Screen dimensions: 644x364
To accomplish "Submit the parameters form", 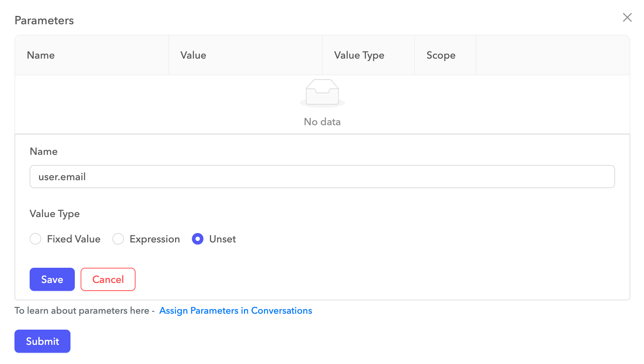I will pos(42,341).
